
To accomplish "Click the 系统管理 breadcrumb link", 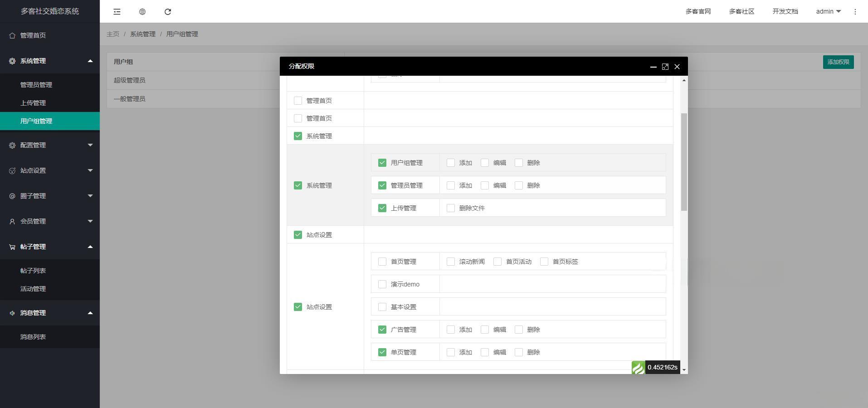I will tap(143, 34).
